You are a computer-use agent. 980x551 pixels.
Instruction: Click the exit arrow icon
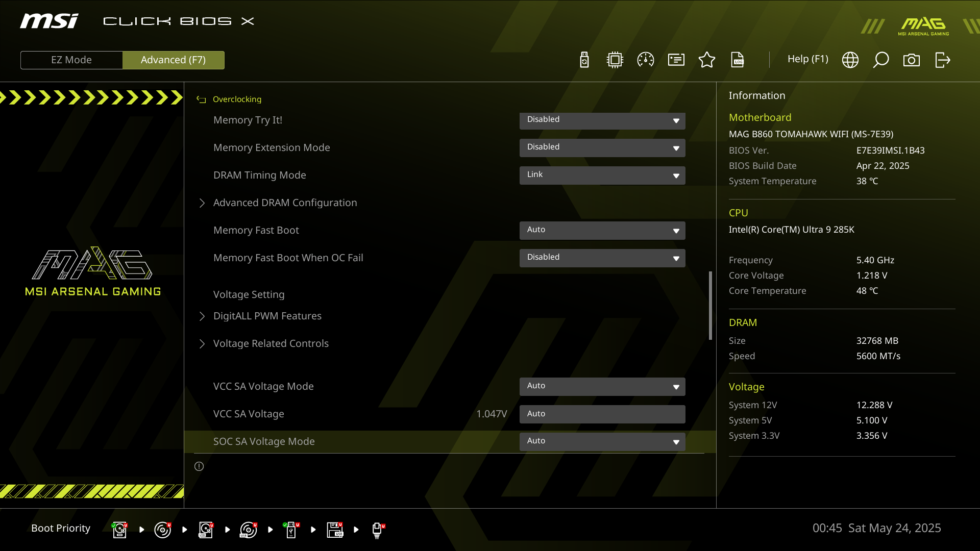[x=942, y=60]
